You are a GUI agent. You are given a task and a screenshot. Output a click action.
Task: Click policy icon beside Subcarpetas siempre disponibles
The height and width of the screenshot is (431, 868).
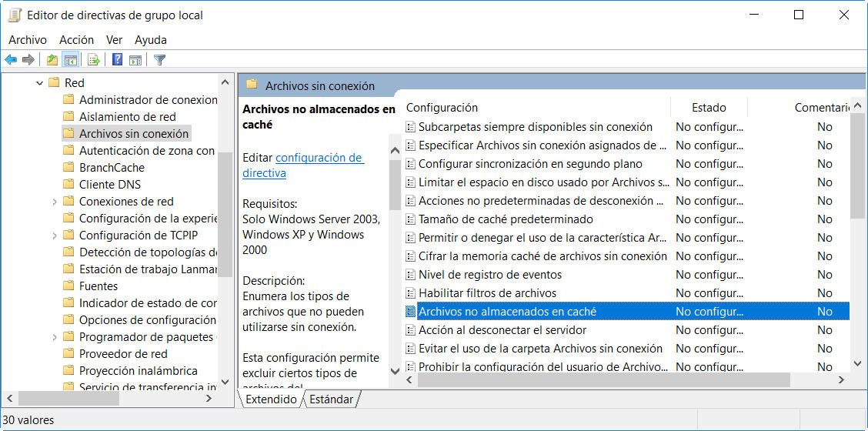click(411, 127)
